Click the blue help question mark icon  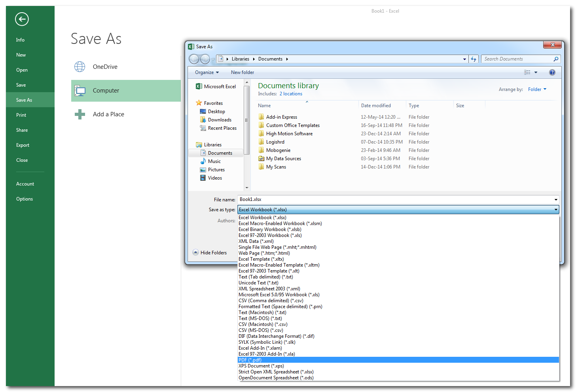pos(552,72)
